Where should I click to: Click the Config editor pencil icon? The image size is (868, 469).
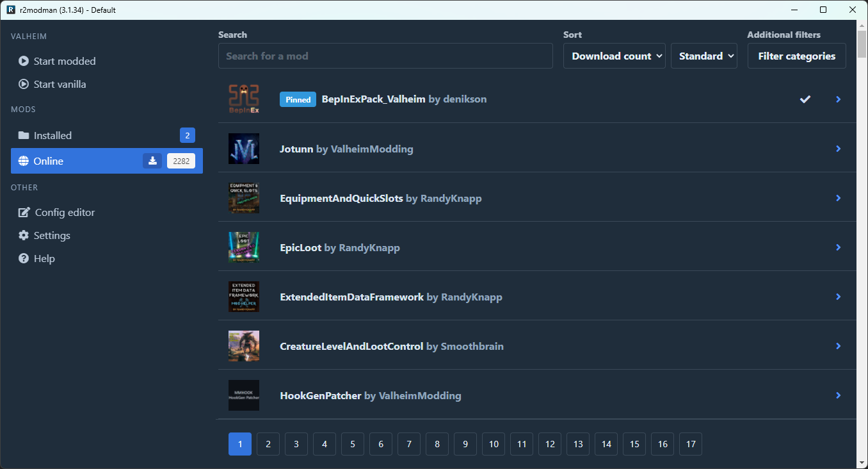pyautogui.click(x=24, y=213)
